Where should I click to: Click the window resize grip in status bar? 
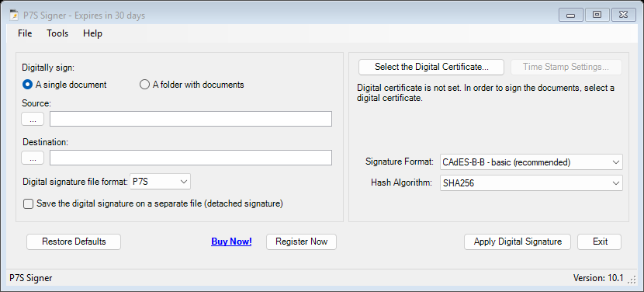pyautogui.click(x=632, y=280)
